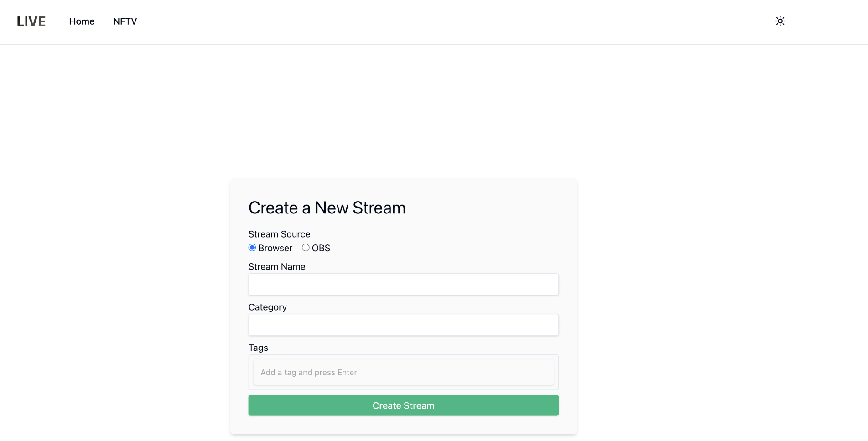Open the Home navigation link
The width and height of the screenshot is (868, 441).
coord(82,21)
